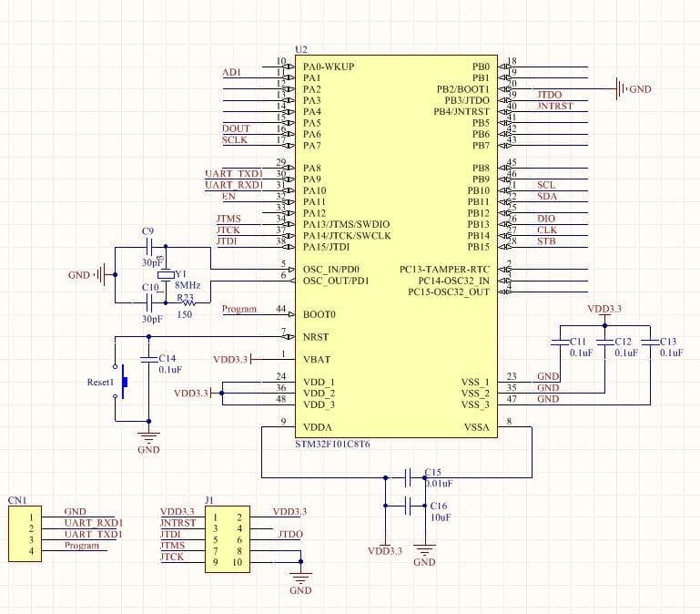The height and width of the screenshot is (614, 700).
Task: Select the U2 STM32F101C8T6 chip body
Action: pyautogui.click(x=396, y=246)
